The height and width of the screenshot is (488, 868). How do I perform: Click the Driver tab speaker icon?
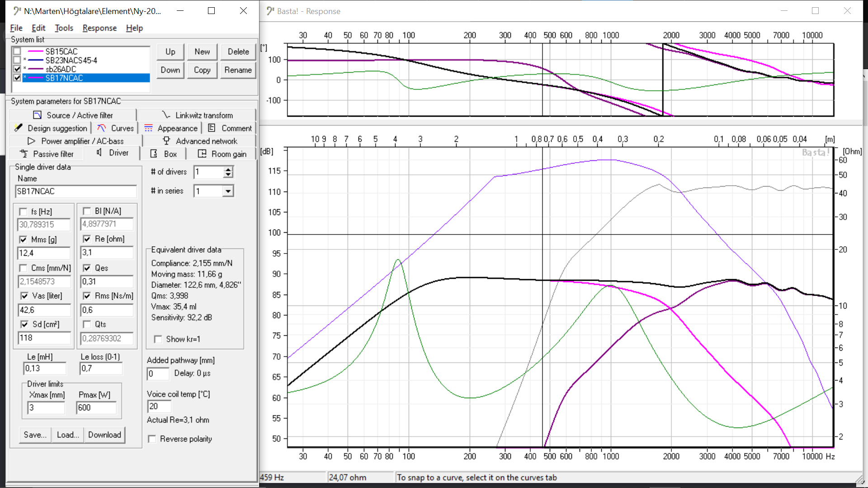tap(99, 153)
